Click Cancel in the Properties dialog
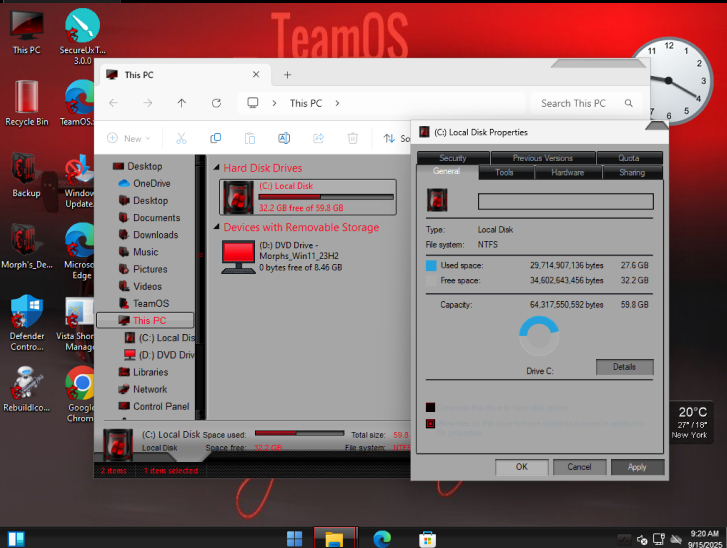The height and width of the screenshot is (548, 727). 579,467
